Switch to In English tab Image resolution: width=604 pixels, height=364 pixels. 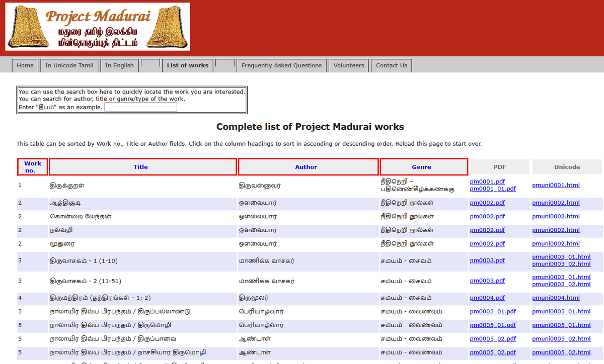[120, 65]
